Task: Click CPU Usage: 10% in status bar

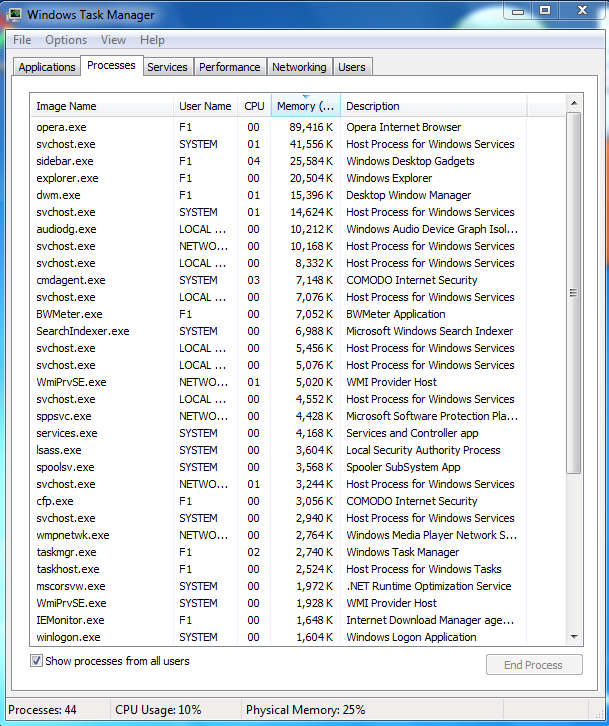Action: click(158, 710)
